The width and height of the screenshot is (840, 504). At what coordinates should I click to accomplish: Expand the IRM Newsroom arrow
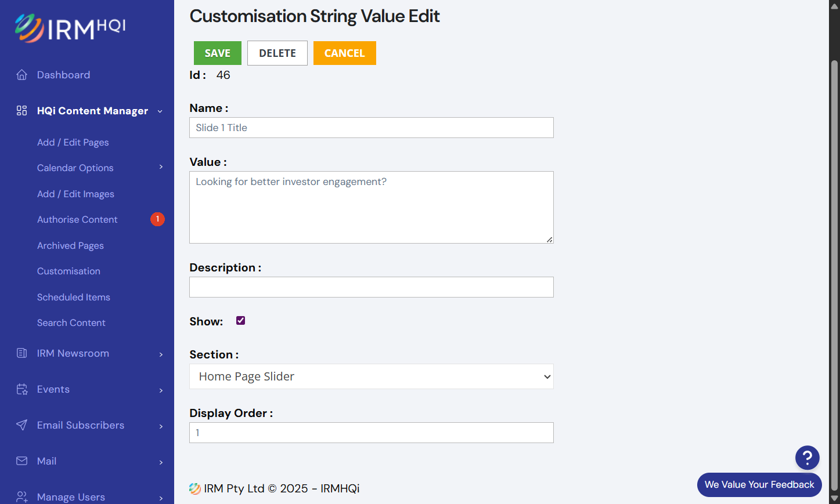(161, 354)
